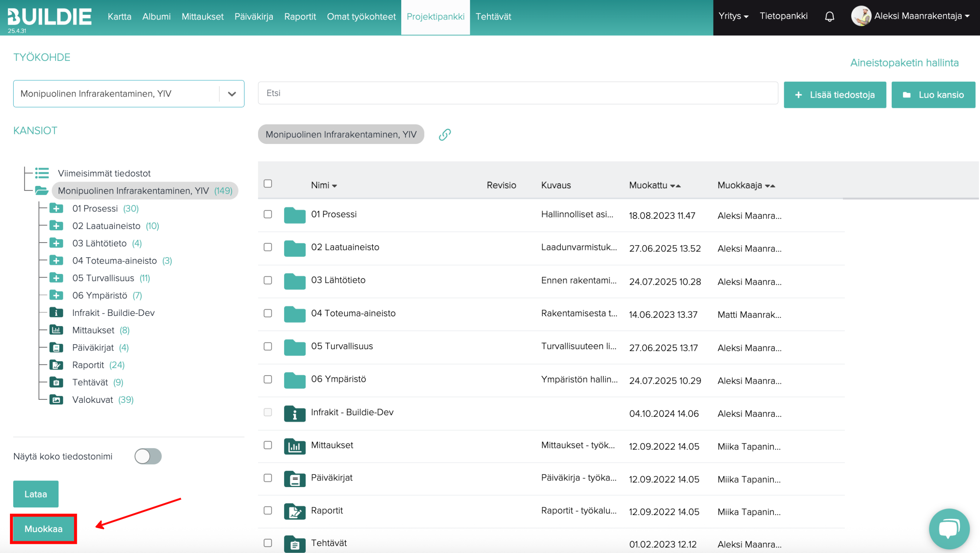Click 05 Turvallisuus folder icon in list
The height and width of the screenshot is (553, 980).
coord(295,347)
